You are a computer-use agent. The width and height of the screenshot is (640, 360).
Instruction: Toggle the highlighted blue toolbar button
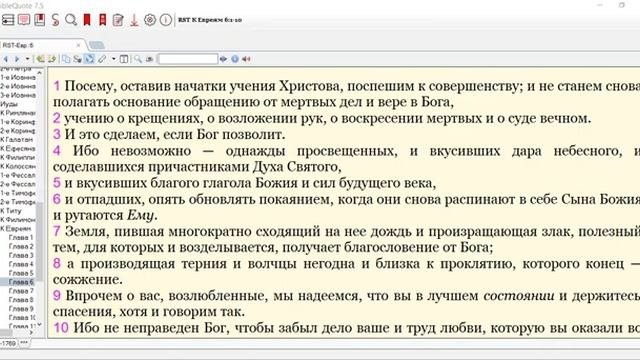coord(89,59)
